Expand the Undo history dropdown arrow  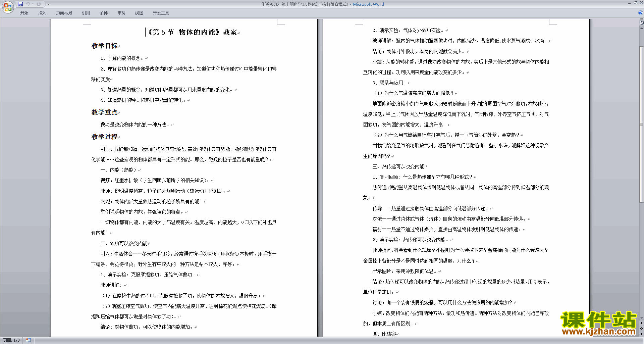33,4
